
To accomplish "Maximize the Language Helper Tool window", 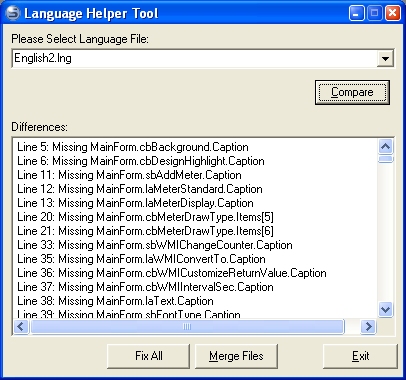I will 375,14.
